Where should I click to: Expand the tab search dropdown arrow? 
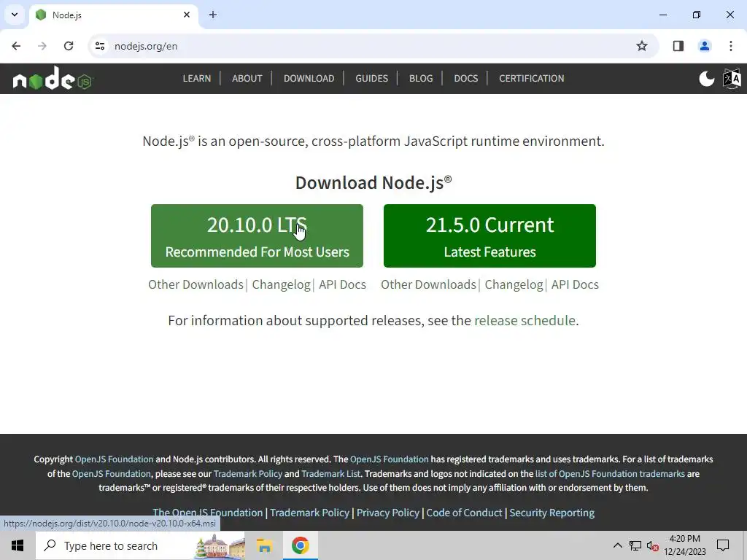(15, 15)
